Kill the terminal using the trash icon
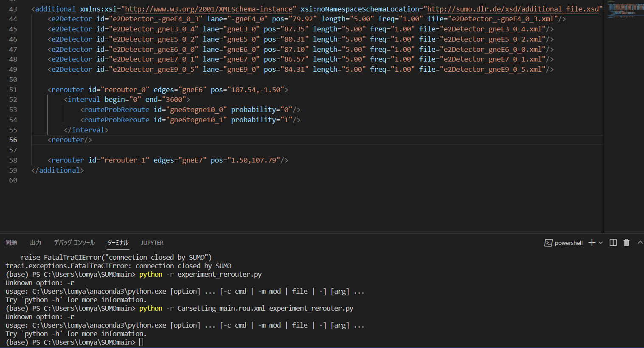This screenshot has height=348, width=644. click(x=627, y=242)
